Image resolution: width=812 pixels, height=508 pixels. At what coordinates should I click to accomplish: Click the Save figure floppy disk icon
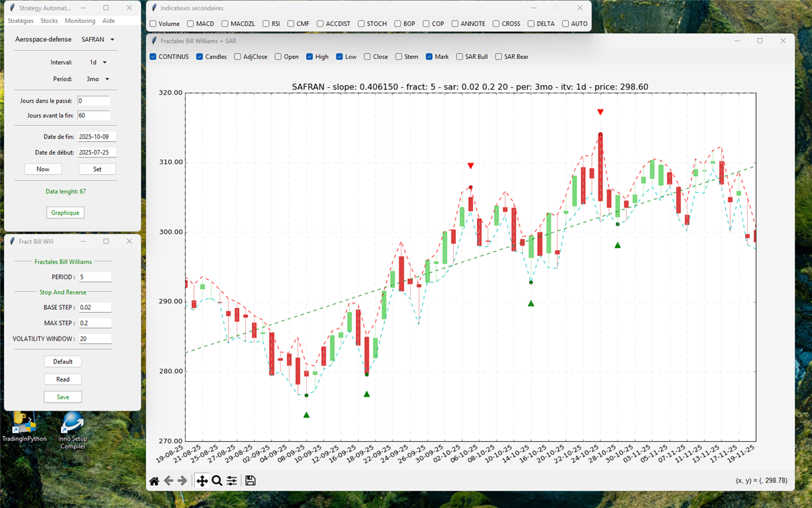coord(251,481)
